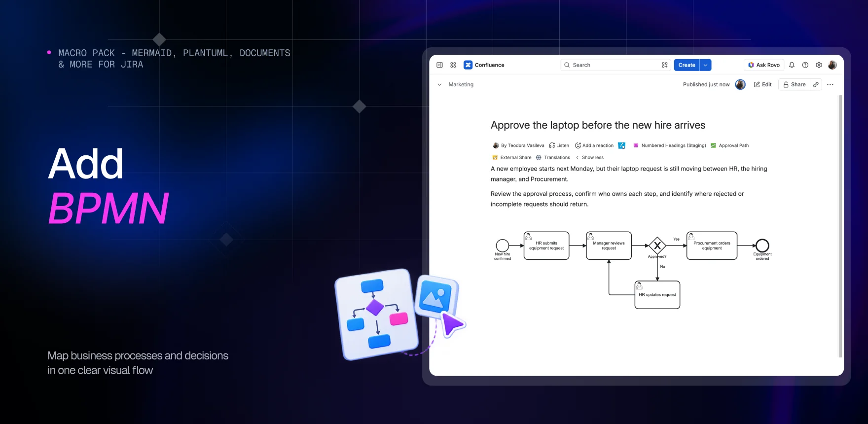Image resolution: width=868 pixels, height=424 pixels.
Task: Open the settings gear icon
Action: pos(819,65)
